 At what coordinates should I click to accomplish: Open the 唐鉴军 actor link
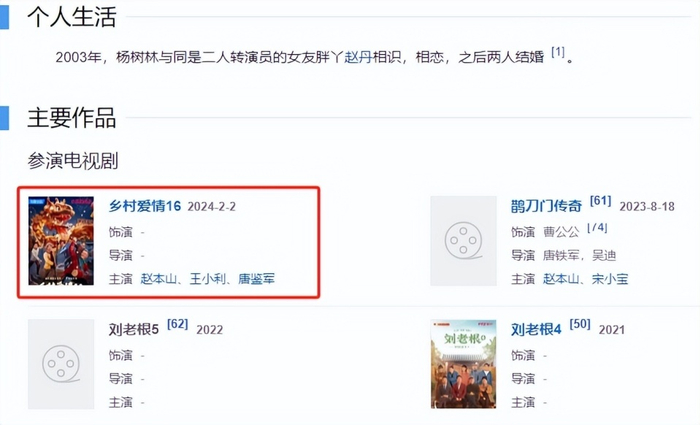pos(256,279)
